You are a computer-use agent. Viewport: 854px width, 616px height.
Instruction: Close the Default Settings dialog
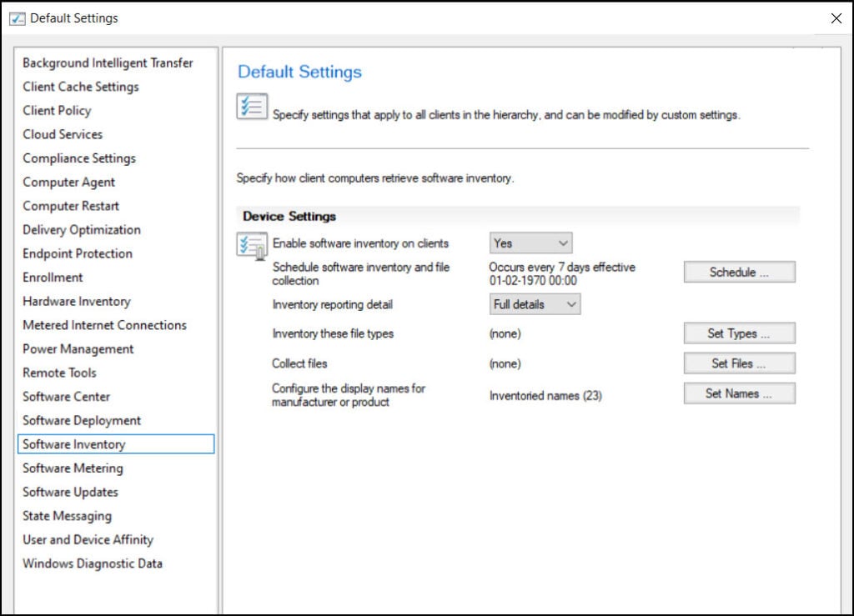pos(836,18)
